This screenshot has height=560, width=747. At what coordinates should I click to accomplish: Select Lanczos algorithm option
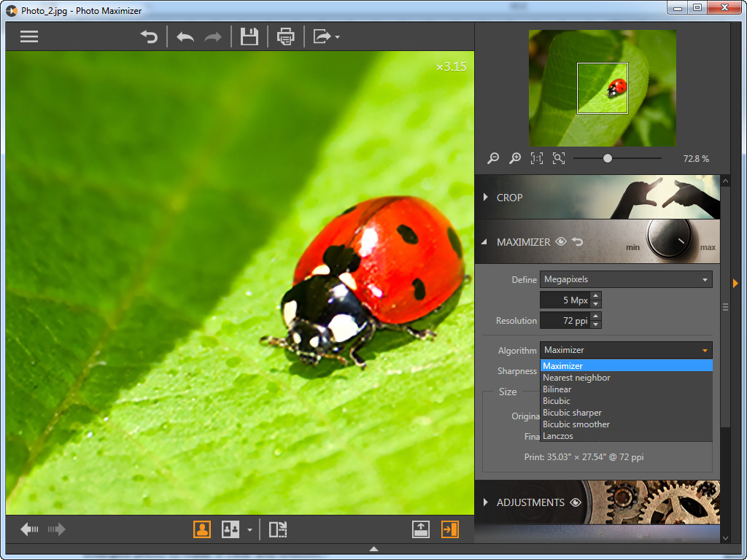(626, 436)
